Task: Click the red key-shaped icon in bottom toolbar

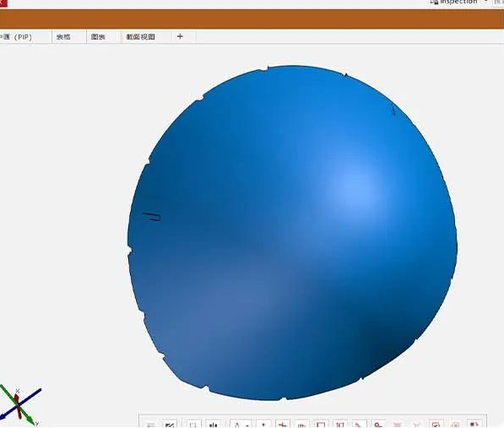Action: [x=378, y=424]
